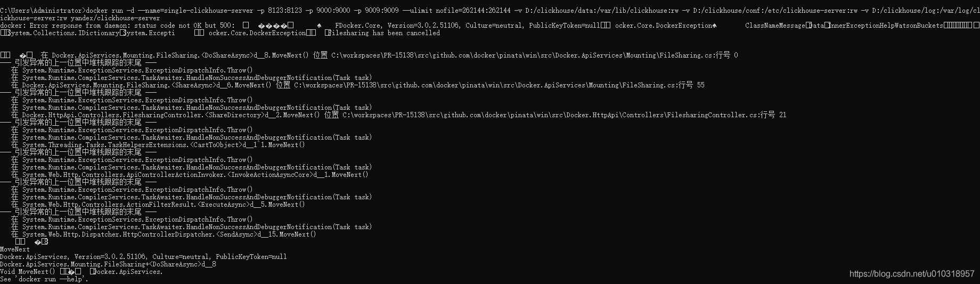The width and height of the screenshot is (980, 284).
Task: Click the '--ulimit nofile=262144:262144' option text
Action: [x=456, y=11]
